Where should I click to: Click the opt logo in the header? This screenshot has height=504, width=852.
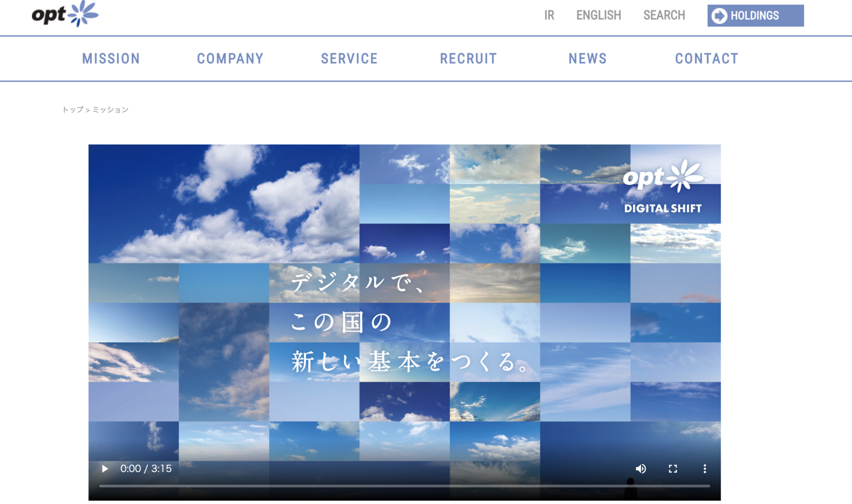[65, 14]
